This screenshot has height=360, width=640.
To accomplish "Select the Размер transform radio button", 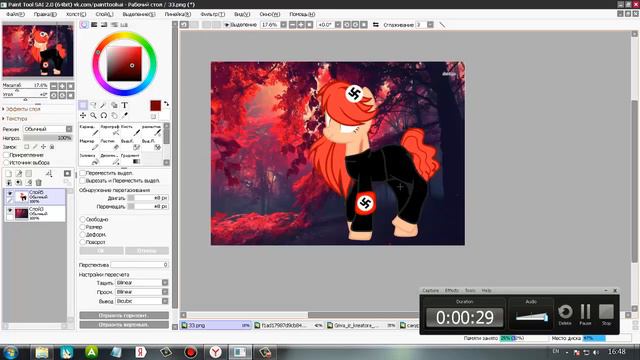I will pyautogui.click(x=82, y=227).
